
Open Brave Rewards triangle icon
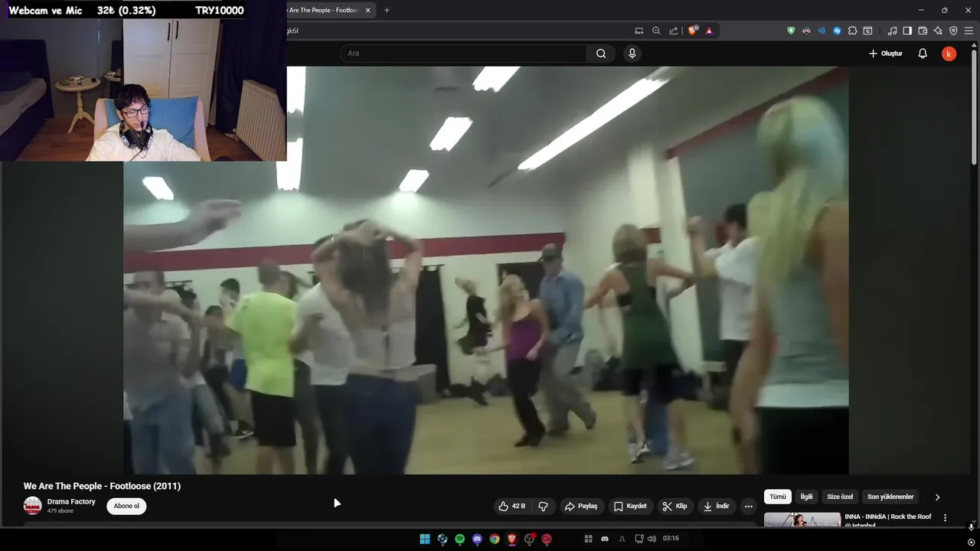click(x=709, y=31)
